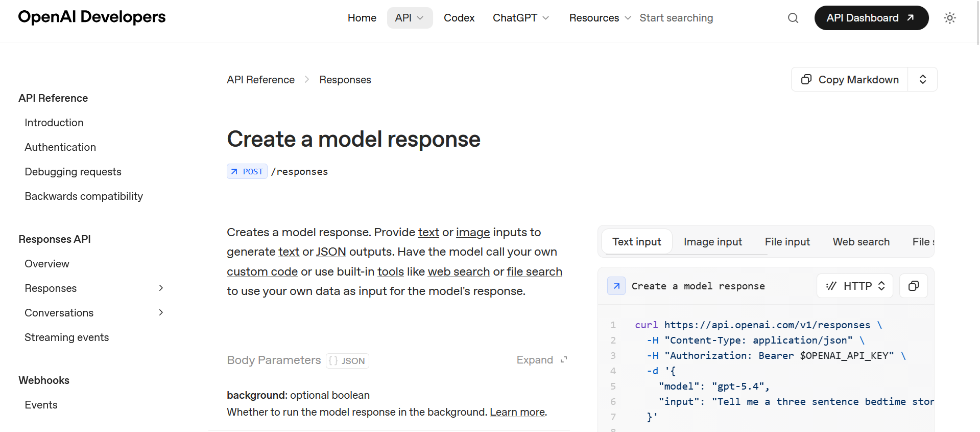Follow the 'web search' link

pos(459,271)
